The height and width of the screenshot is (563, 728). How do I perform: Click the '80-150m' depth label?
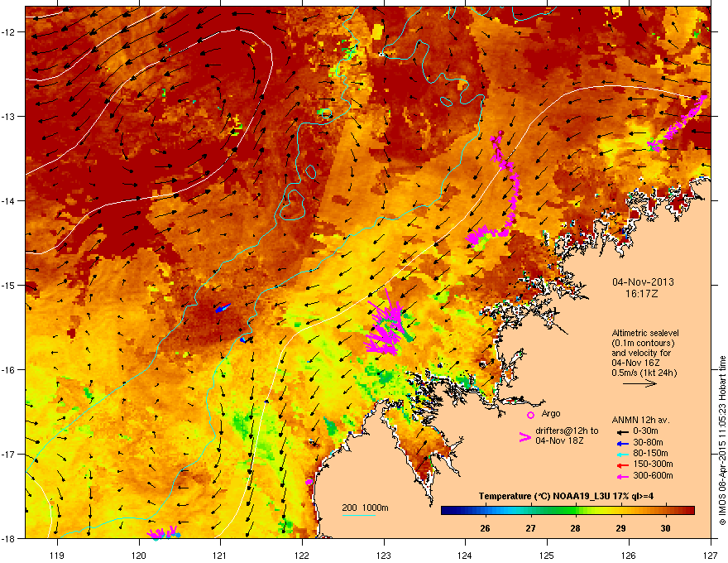point(650,454)
